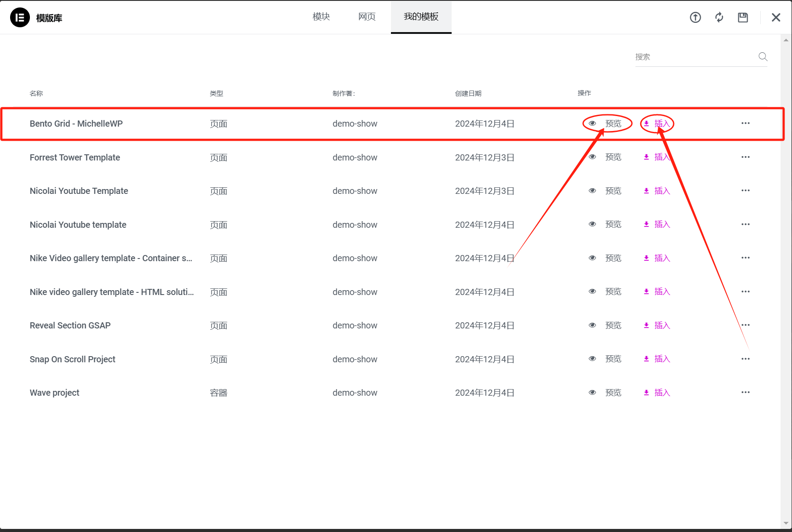Click the insert download icon for Wave project
This screenshot has height=532, width=792.
point(647,392)
